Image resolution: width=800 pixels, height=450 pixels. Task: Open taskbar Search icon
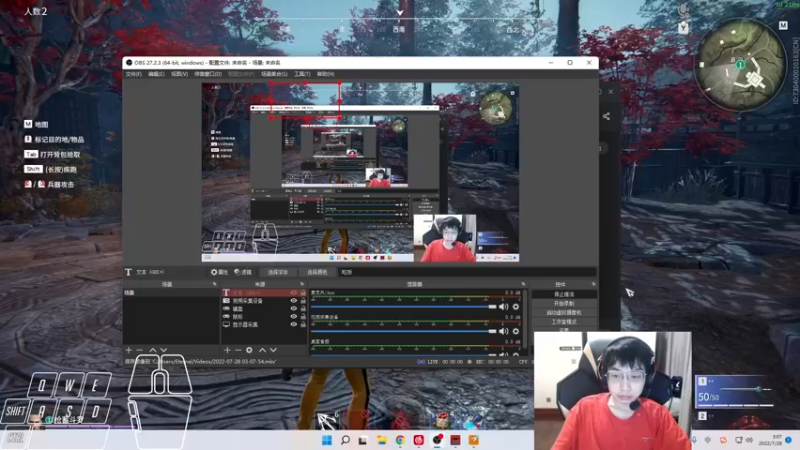(345, 440)
